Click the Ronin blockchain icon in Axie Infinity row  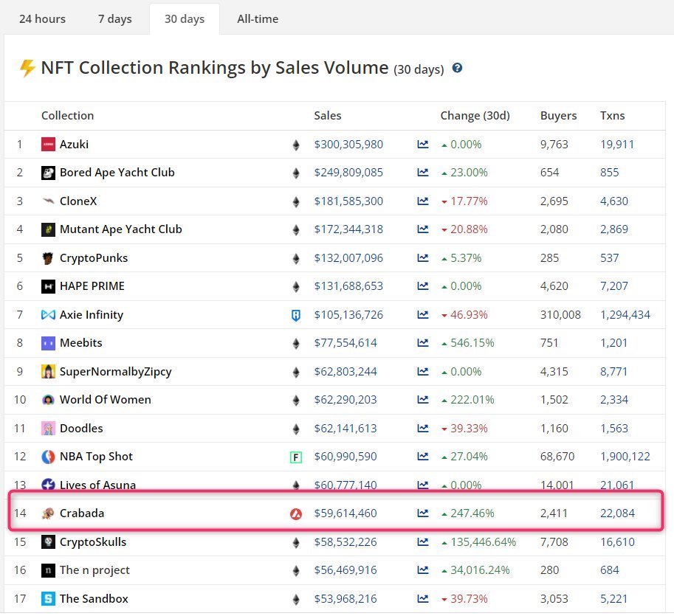296,315
